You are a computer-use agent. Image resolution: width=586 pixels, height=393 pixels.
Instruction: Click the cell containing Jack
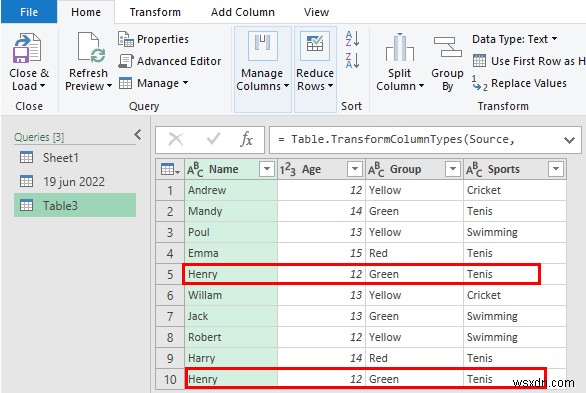[x=231, y=316]
